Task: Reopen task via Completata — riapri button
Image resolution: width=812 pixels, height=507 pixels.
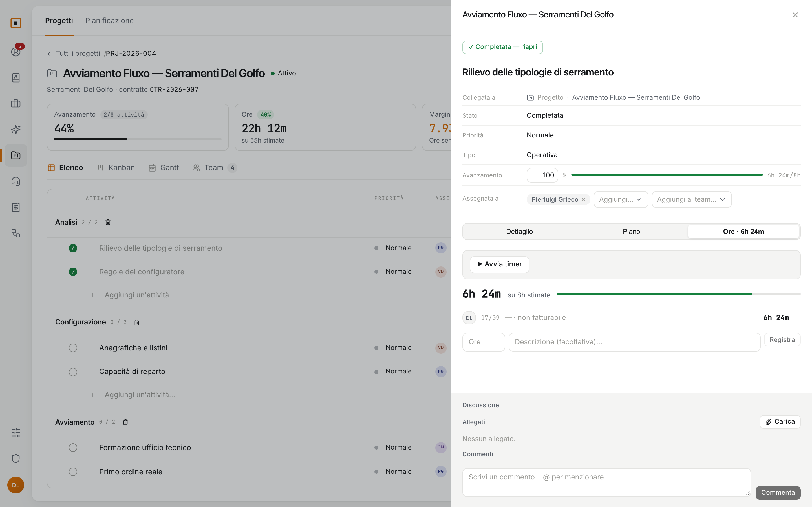Action: (502, 47)
